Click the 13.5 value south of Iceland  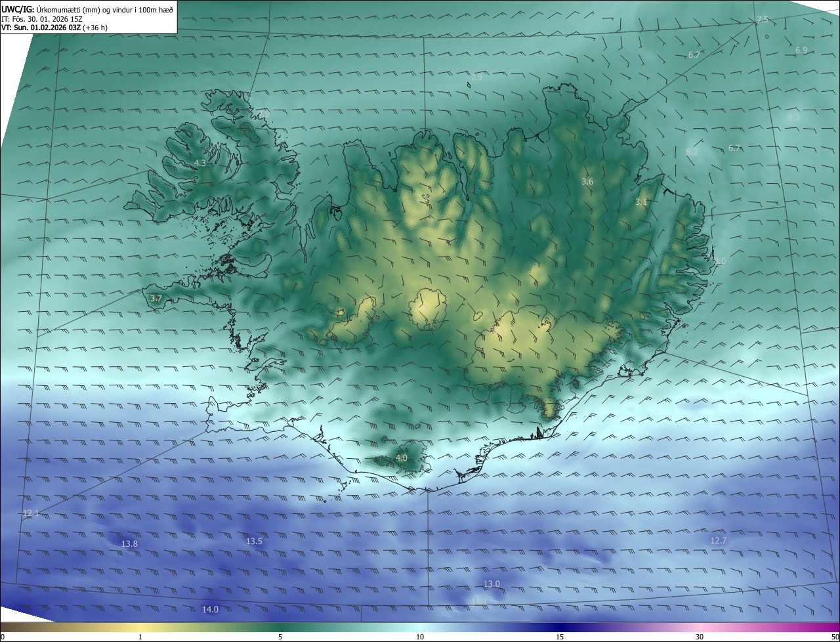click(x=254, y=541)
